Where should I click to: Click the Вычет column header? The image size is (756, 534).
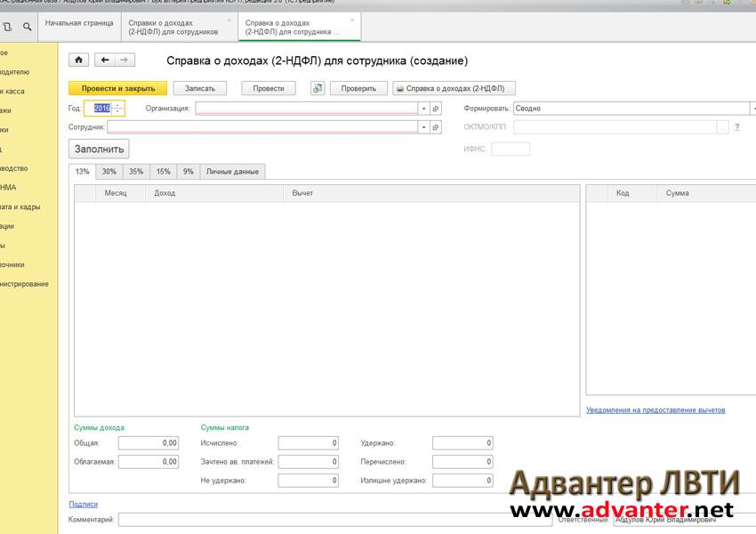(x=431, y=193)
